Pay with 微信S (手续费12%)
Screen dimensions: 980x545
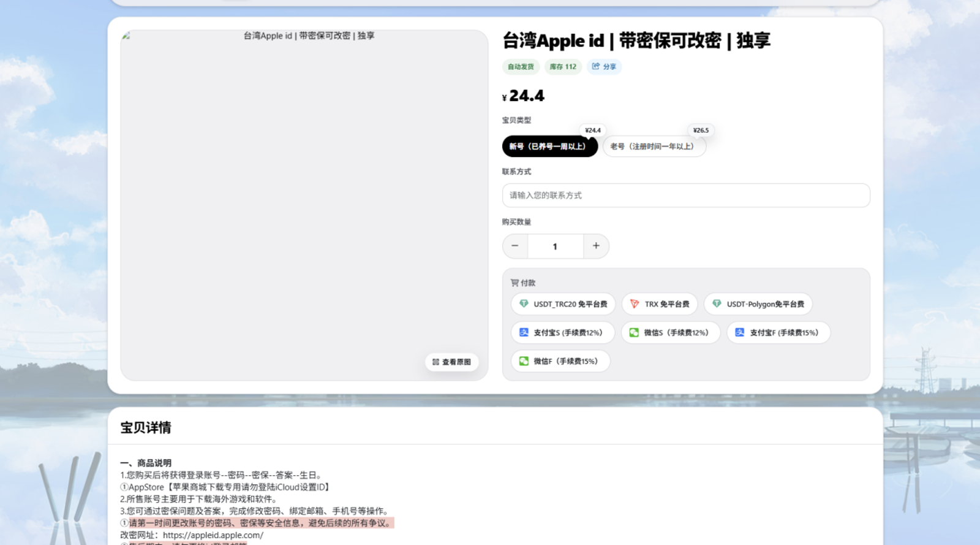[x=671, y=332]
